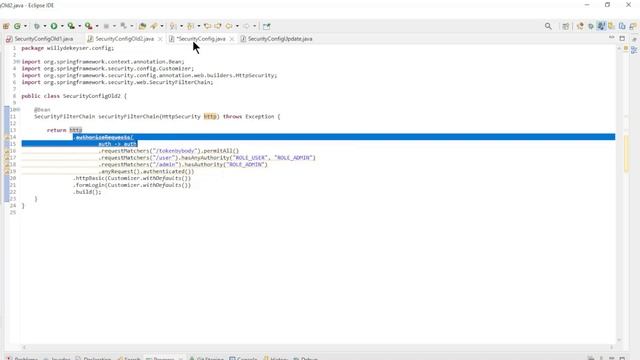Click the warning marker on line 14

[7, 137]
